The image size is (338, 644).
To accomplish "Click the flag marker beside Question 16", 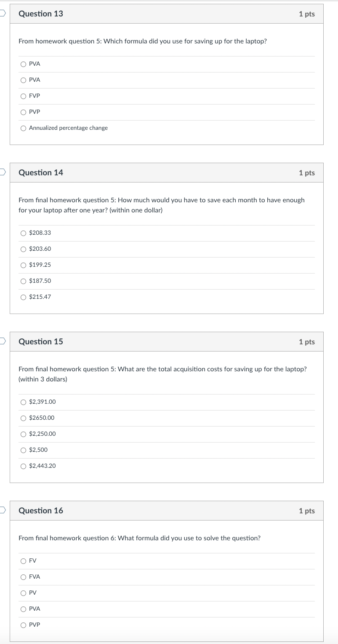I will coord(2,510).
